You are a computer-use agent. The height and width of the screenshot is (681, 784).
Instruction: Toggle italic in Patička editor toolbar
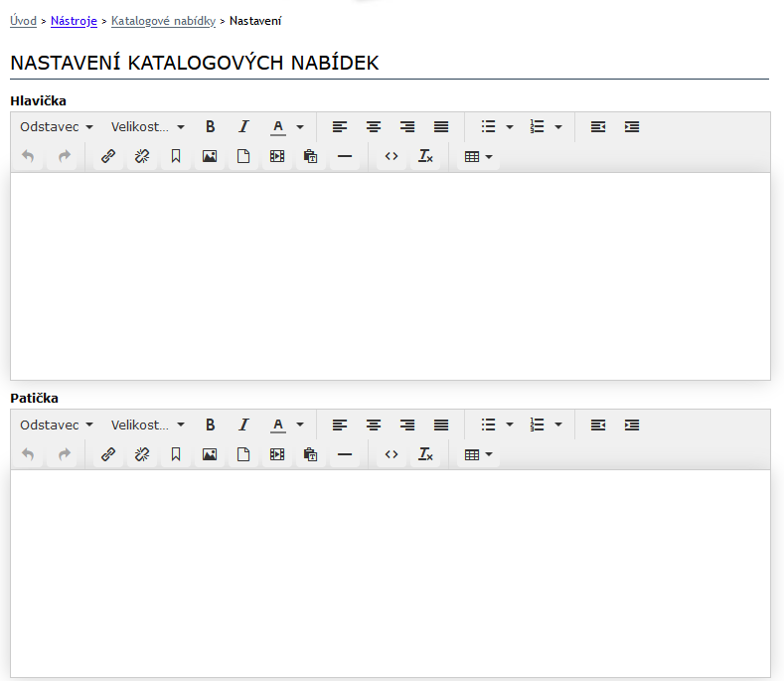[243, 425]
